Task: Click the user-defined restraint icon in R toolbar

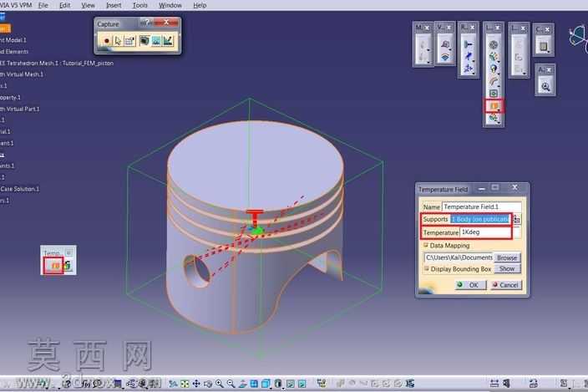Action: click(469, 69)
